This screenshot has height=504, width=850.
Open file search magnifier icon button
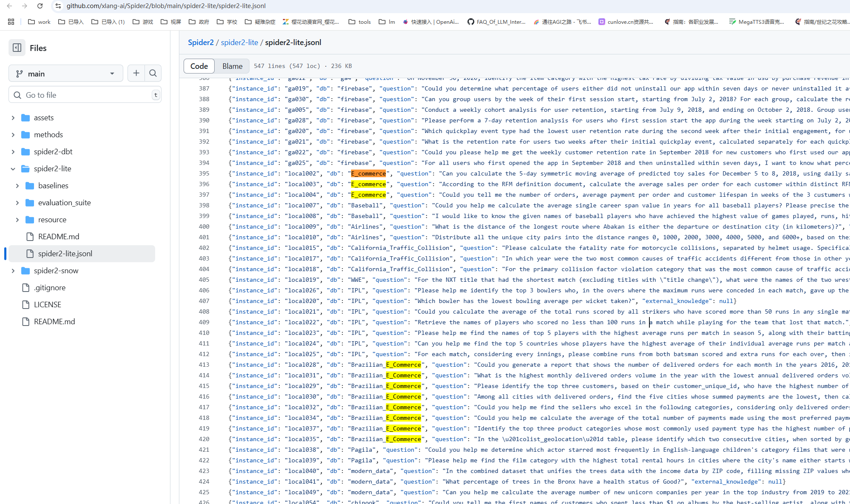point(153,74)
